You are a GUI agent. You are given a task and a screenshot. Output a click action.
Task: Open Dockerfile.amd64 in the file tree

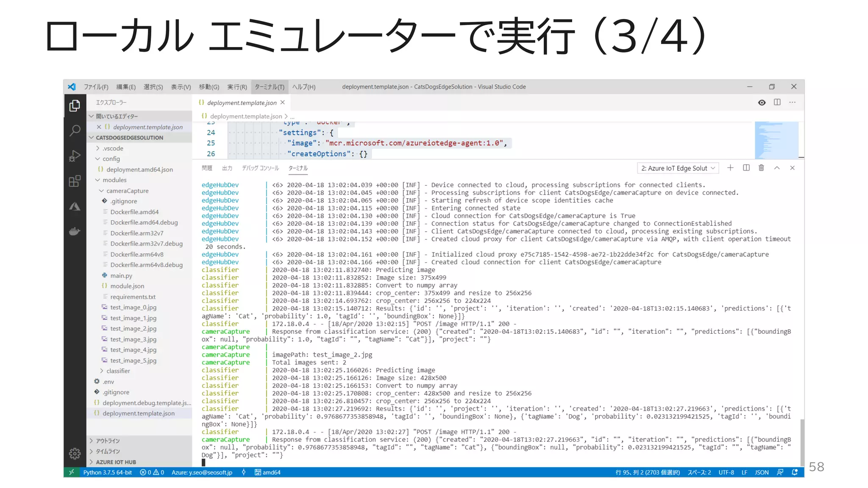(134, 212)
